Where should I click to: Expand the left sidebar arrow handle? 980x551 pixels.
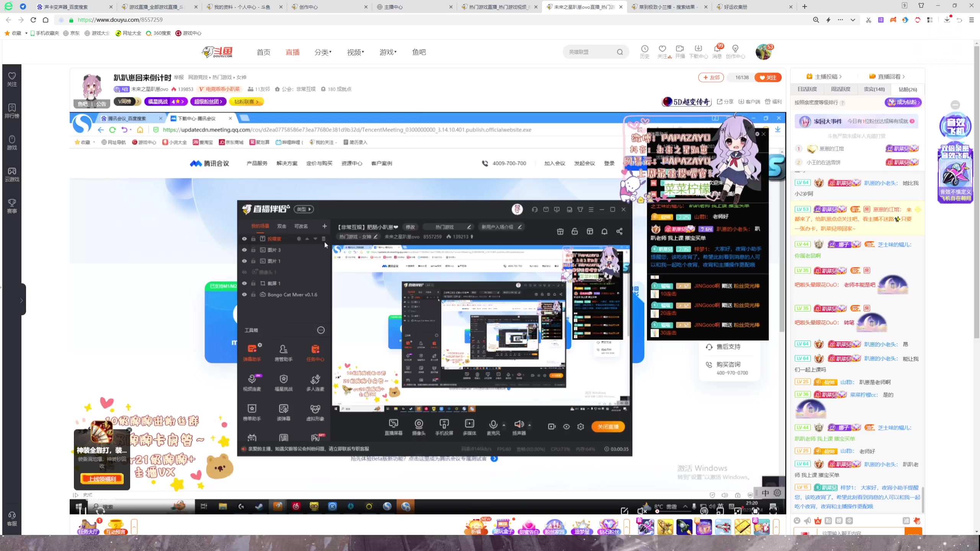[x=21, y=300]
